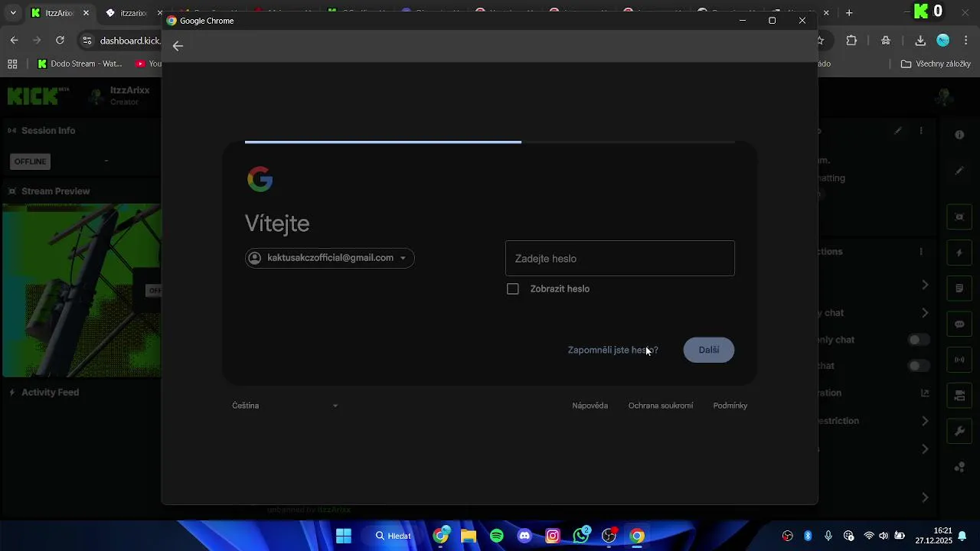Click the Stream Preview thumbnail
The height and width of the screenshot is (551, 980).
[x=82, y=291]
